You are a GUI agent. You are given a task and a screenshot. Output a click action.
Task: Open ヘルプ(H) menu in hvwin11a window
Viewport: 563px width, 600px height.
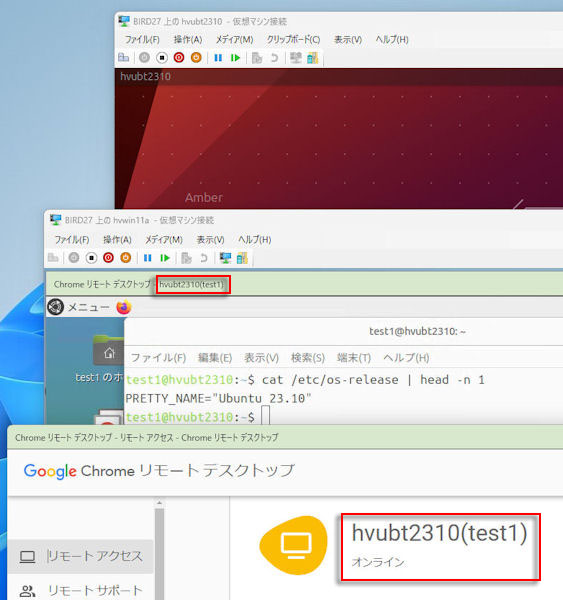(x=255, y=240)
